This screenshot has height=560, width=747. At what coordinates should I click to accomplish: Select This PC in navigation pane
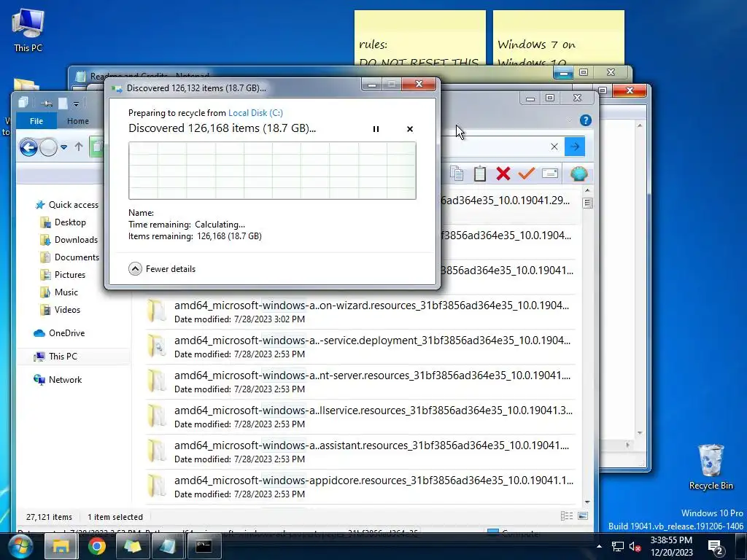(55, 356)
